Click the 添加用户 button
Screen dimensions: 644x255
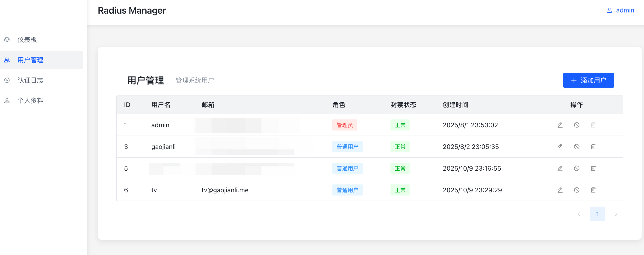[x=588, y=80]
